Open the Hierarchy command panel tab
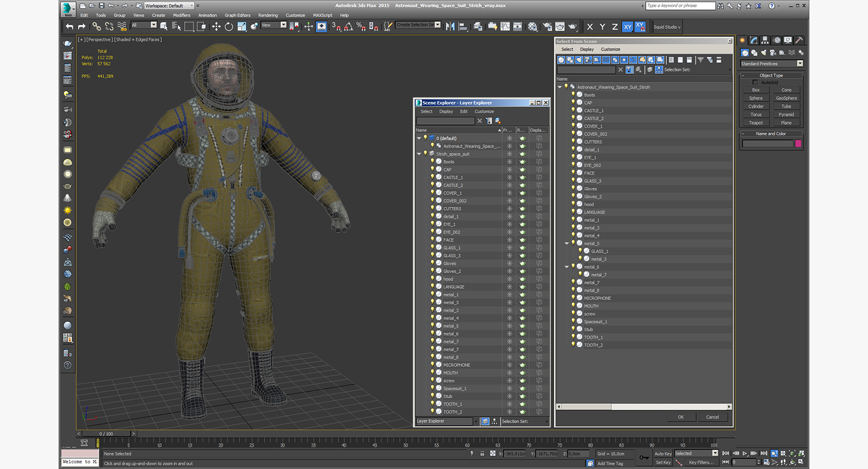Image resolution: width=868 pixels, height=469 pixels. pos(765,40)
